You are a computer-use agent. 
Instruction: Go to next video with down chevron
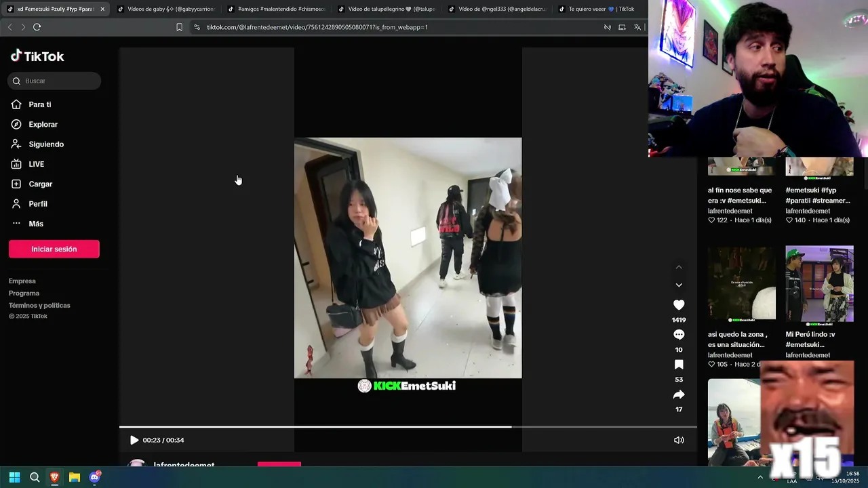679,285
